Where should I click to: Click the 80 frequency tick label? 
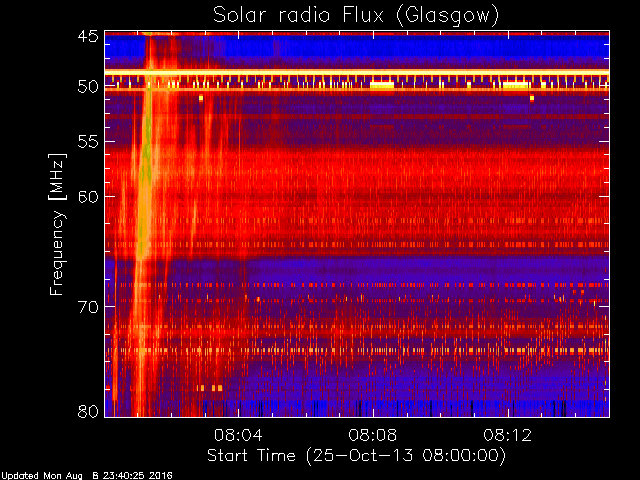(88, 411)
